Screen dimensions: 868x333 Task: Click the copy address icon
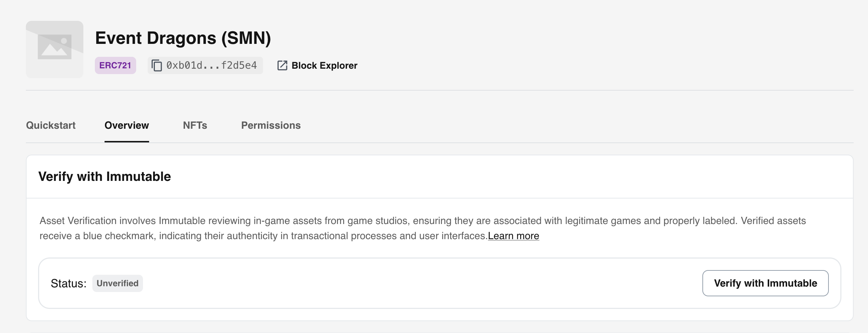click(x=157, y=65)
